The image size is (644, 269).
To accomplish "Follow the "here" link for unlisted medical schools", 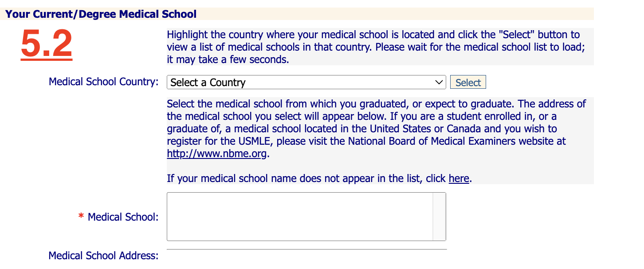I will coord(459,178).
